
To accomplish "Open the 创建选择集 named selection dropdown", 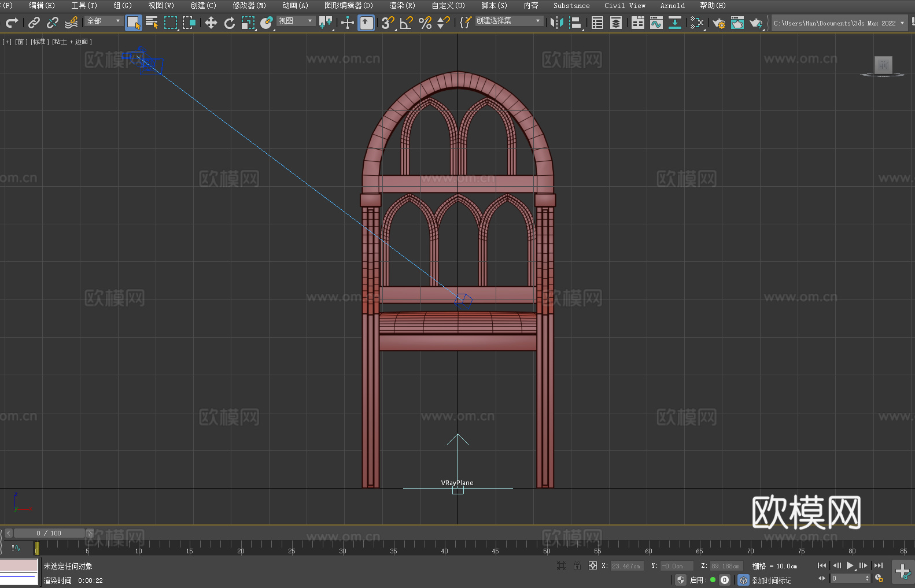I will tap(508, 21).
